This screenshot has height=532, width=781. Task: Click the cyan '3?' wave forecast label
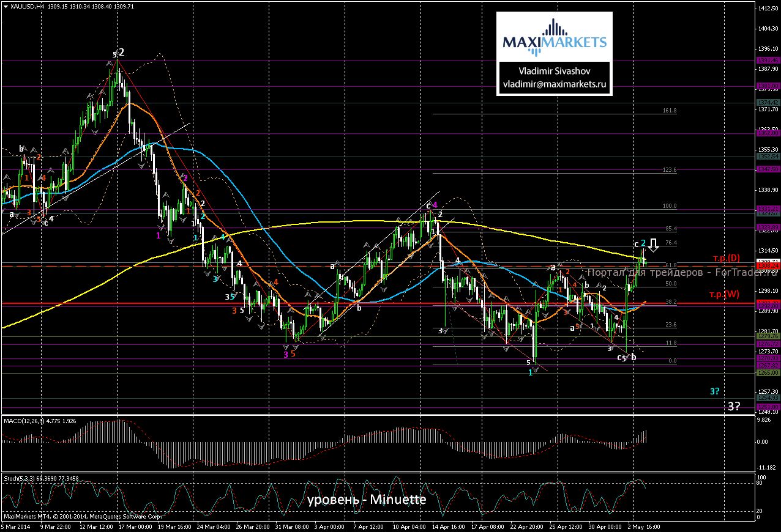coord(714,391)
